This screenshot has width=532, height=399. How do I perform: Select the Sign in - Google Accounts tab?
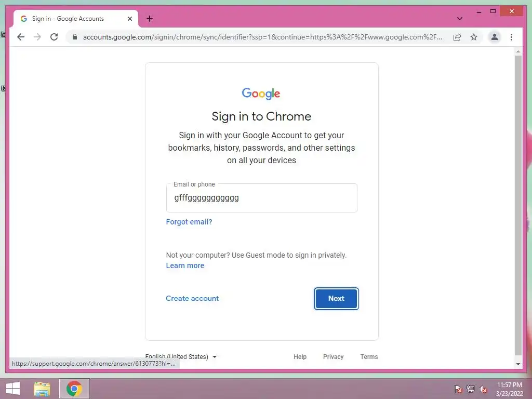click(76, 19)
